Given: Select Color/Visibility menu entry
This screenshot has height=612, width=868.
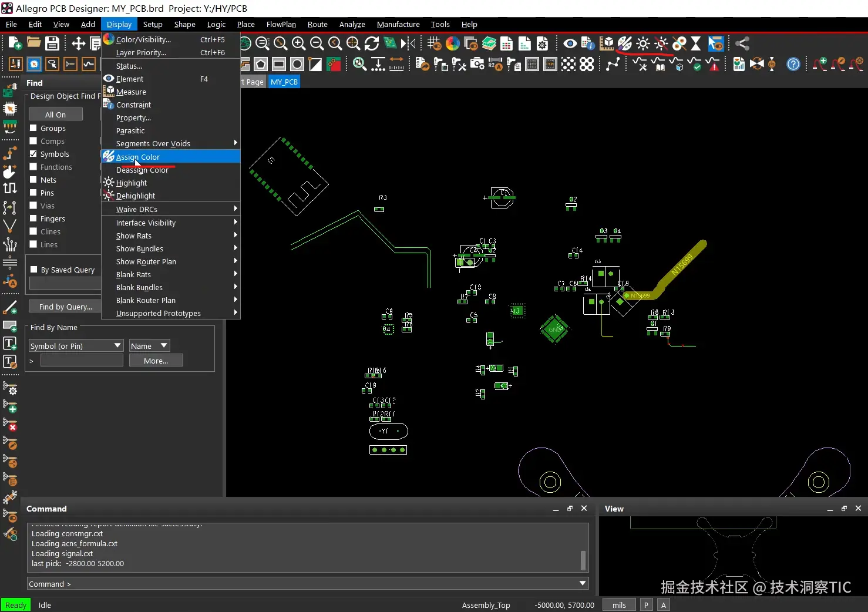Looking at the screenshot, I should click(171, 39).
